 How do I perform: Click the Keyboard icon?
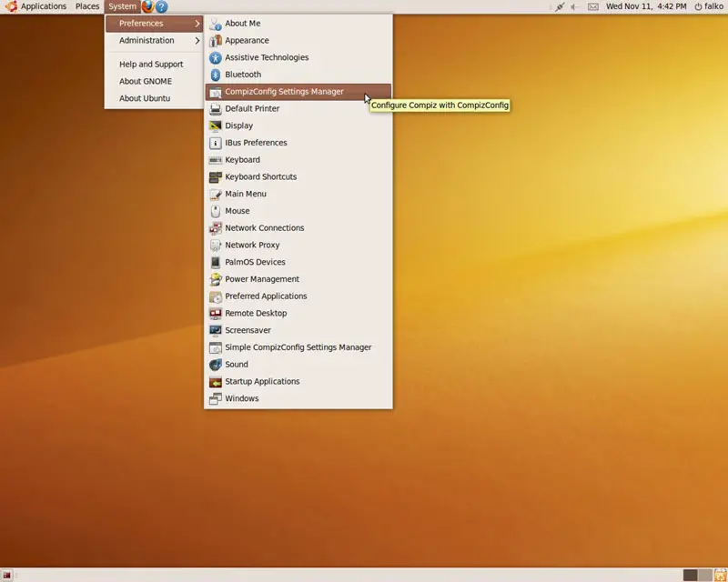pyautogui.click(x=215, y=160)
